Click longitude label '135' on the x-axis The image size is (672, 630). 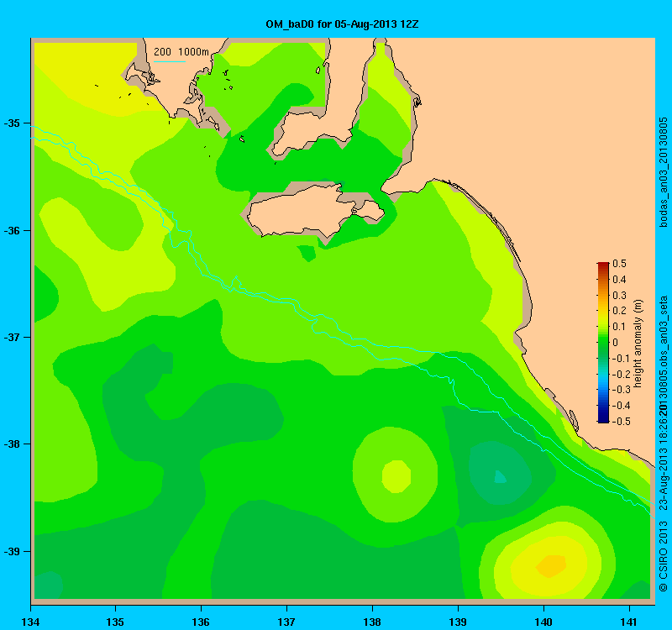(115, 622)
